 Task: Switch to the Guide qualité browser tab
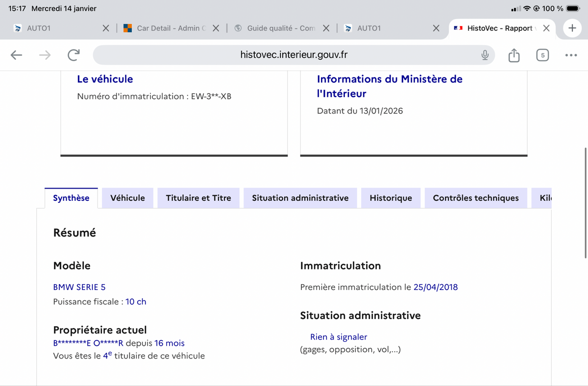coord(277,28)
